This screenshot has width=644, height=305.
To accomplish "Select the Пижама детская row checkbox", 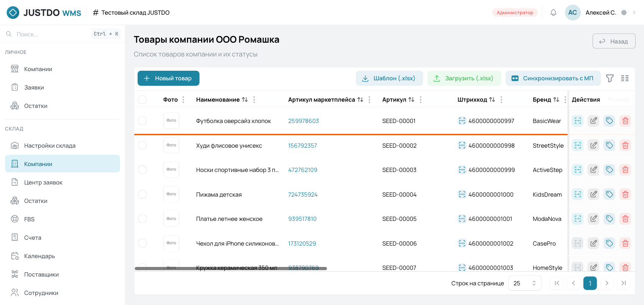I will tap(143, 195).
